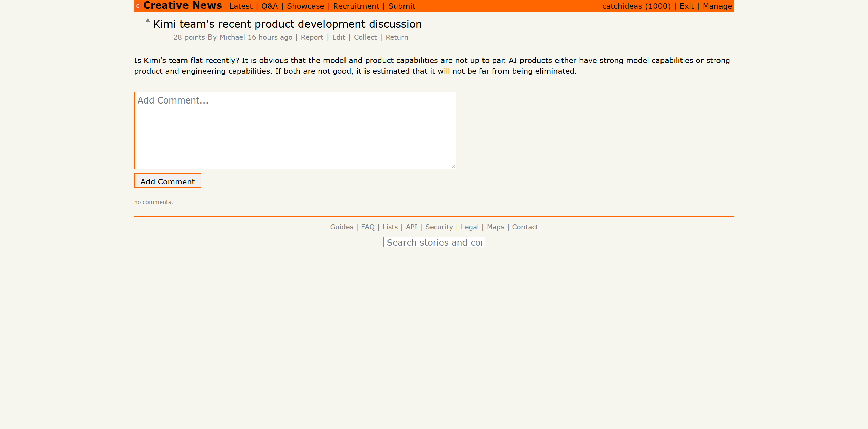
Task: Grab the comment box resize handle
Action: click(453, 166)
